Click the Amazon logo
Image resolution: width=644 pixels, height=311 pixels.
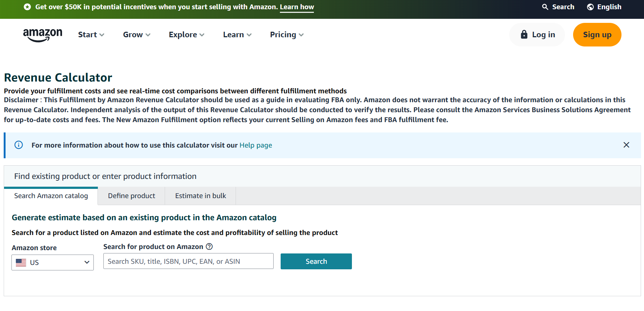coord(42,35)
